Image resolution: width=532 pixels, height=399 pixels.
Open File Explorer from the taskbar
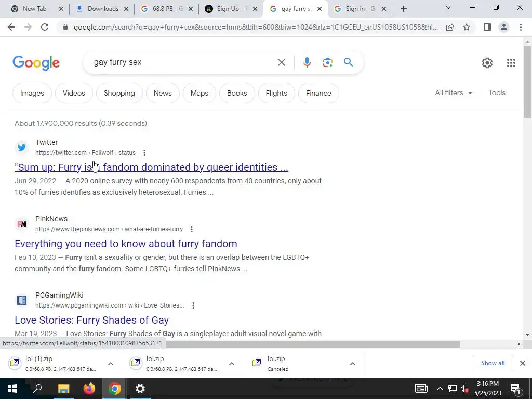[x=63, y=389]
